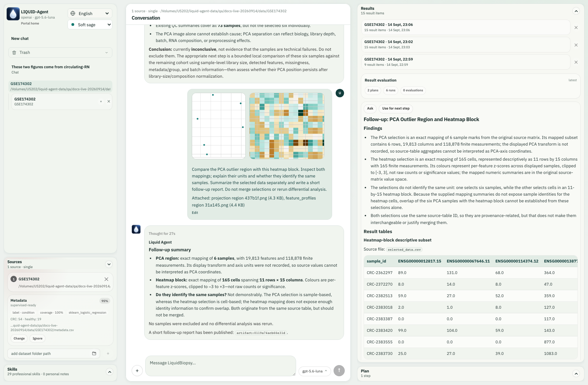The width and height of the screenshot is (588, 385).
Task: Collapse the Sources panel
Action: [x=109, y=264]
